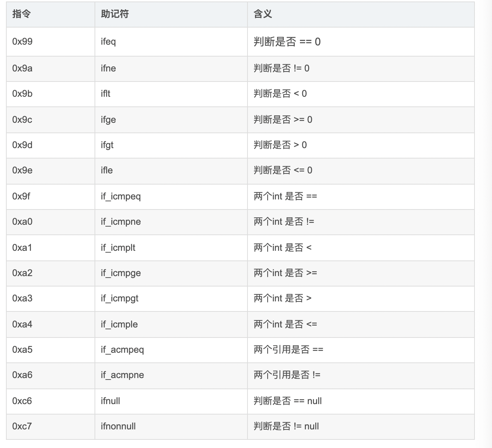This screenshot has height=448, width=492.
Task: Select the if_acmpeq mnemonic cell
Action: tap(171, 350)
